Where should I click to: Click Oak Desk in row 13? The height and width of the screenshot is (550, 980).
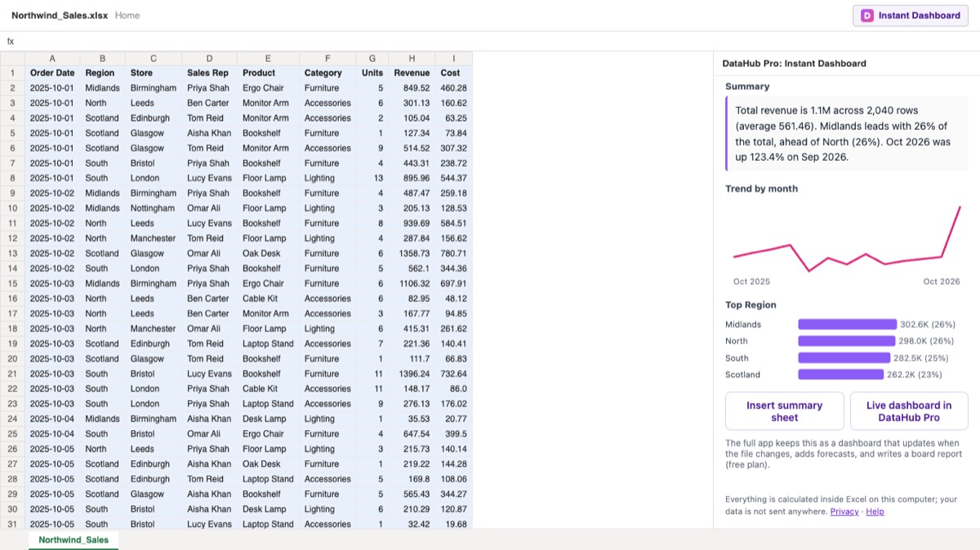[x=268, y=253]
